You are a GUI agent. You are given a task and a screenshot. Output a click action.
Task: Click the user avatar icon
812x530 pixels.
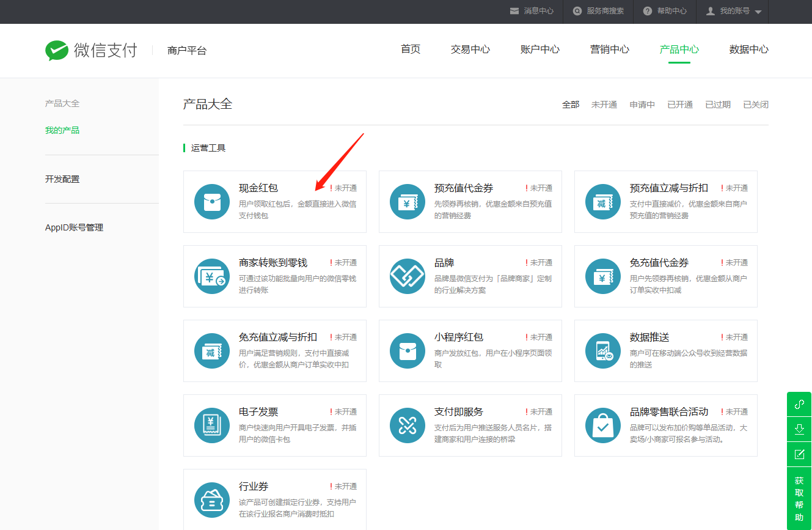click(711, 11)
